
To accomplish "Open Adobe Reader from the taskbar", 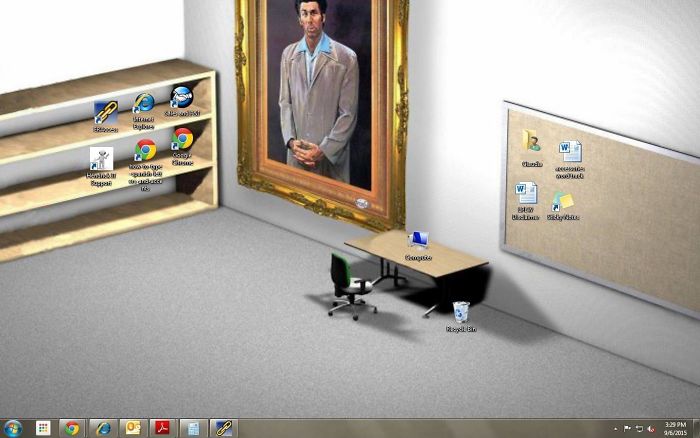I will (161, 428).
